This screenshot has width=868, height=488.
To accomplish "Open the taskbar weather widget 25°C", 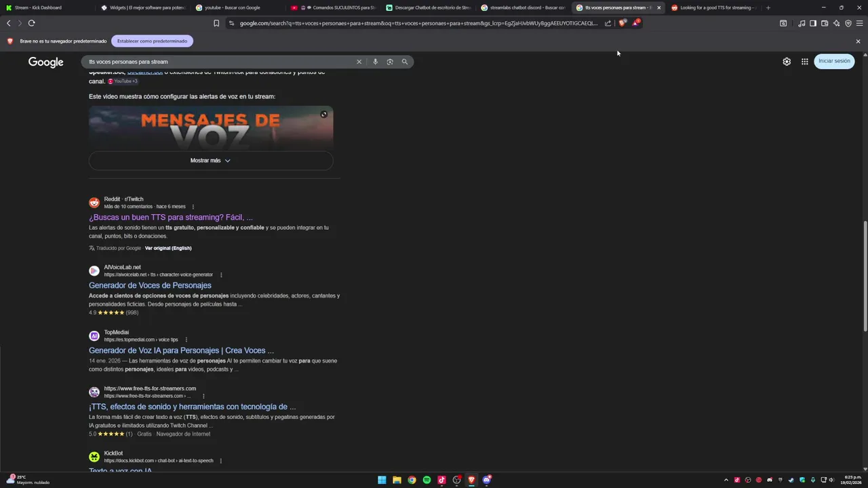I will 27,480.
